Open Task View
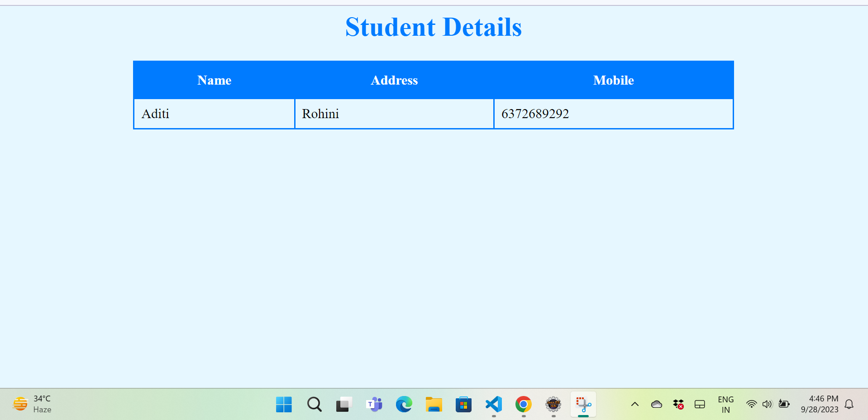Image resolution: width=868 pixels, height=420 pixels. pos(343,404)
